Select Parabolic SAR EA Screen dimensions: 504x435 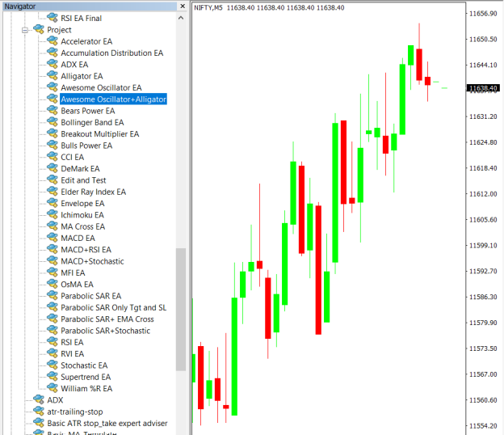(x=91, y=296)
